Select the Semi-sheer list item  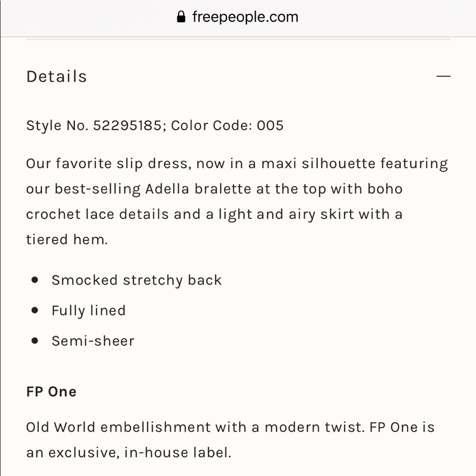click(x=93, y=341)
